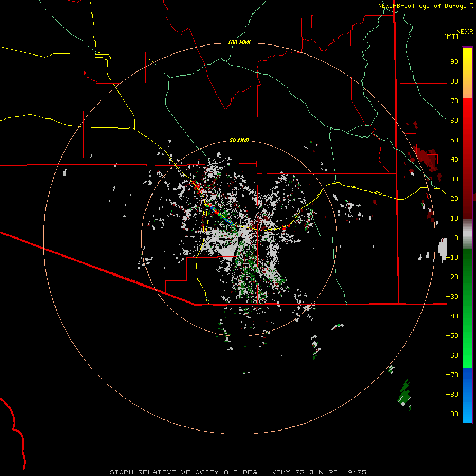Select the -30 value on the velocity scale
476x476 pixels.
pyautogui.click(x=452, y=297)
